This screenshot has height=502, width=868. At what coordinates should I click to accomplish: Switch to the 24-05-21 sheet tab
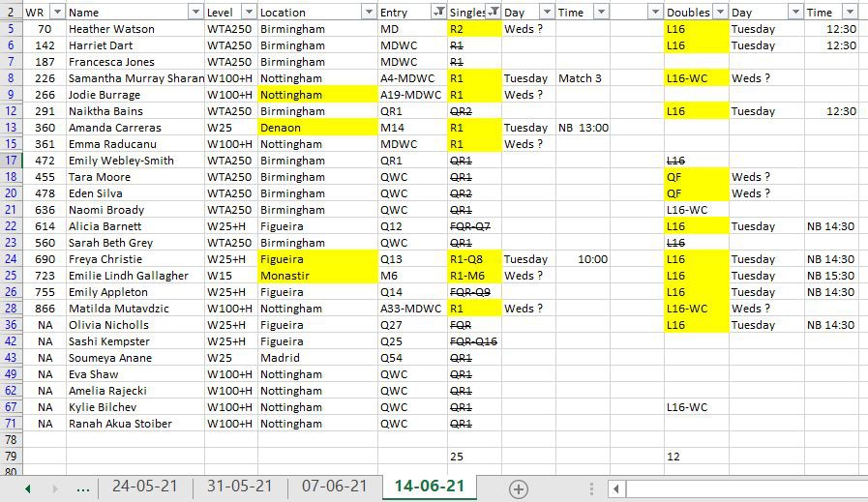[144, 487]
